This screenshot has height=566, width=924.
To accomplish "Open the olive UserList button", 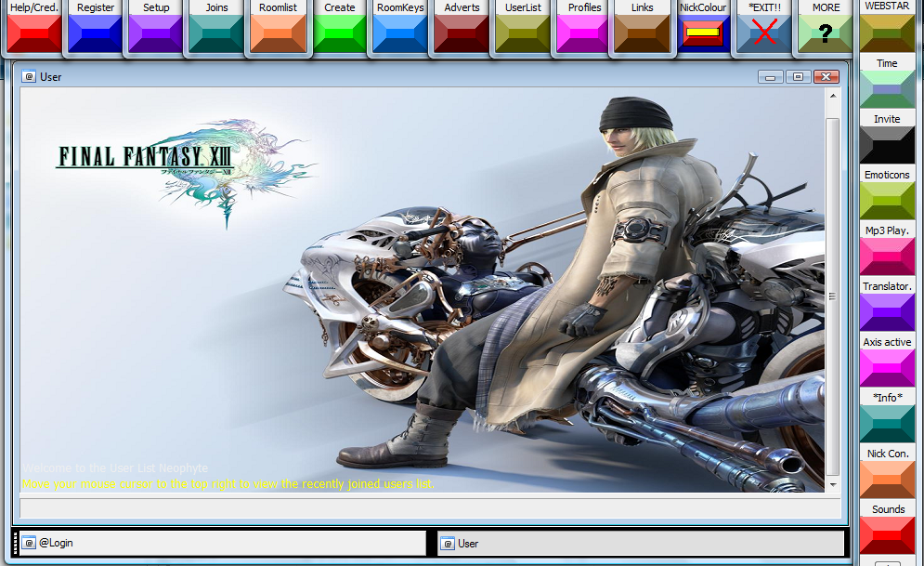I will [x=523, y=33].
